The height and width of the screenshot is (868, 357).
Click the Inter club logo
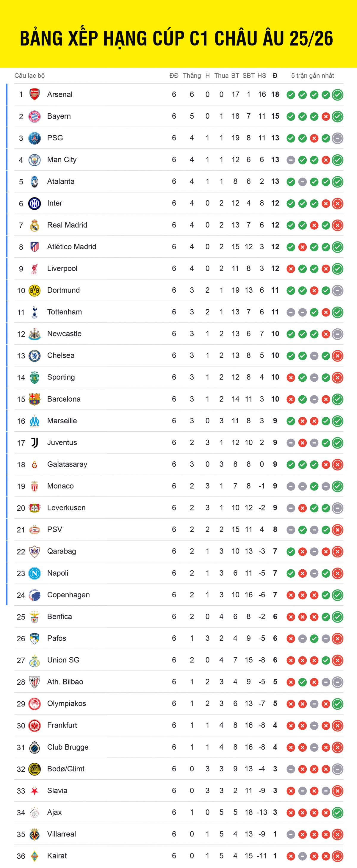pyautogui.click(x=35, y=203)
